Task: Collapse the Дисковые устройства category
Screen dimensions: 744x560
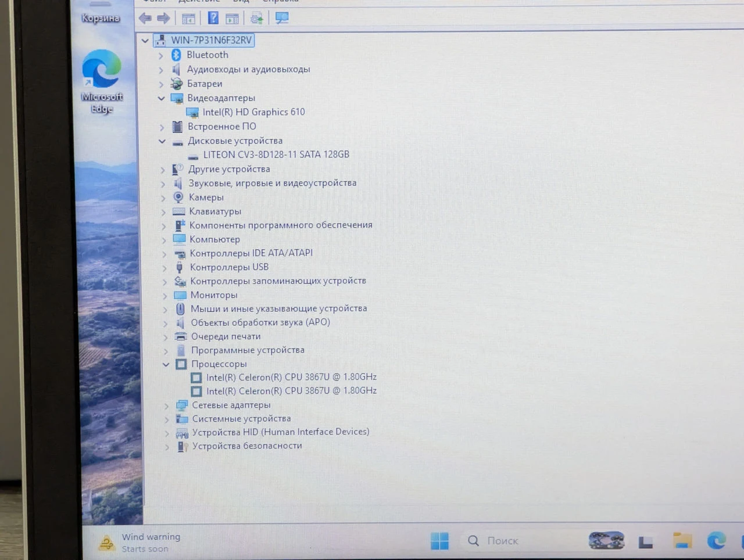Action: click(162, 141)
